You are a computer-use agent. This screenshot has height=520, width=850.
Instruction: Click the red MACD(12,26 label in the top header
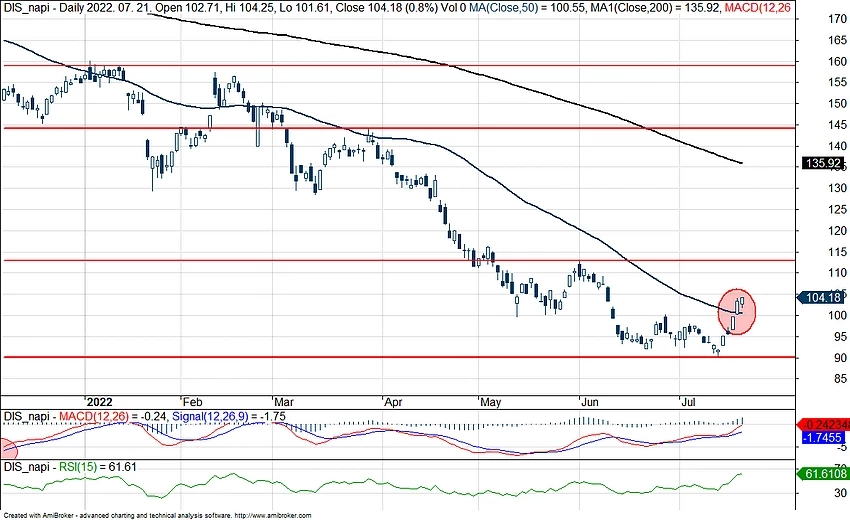click(757, 8)
